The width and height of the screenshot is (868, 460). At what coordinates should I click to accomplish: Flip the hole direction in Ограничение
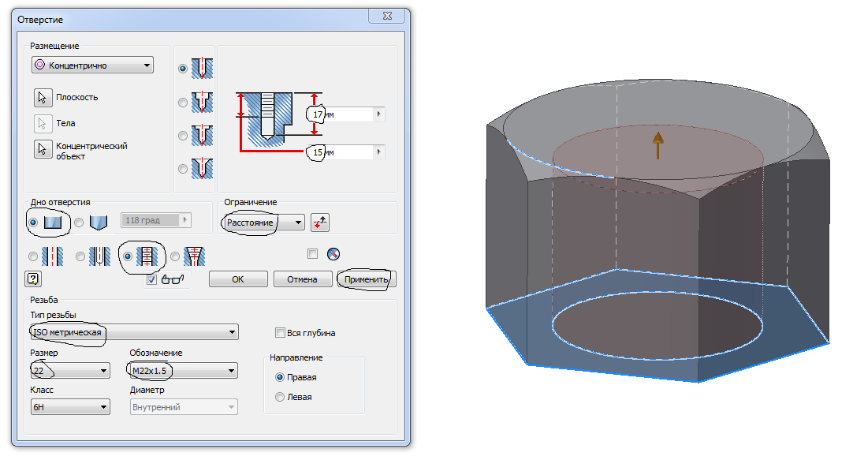tap(319, 223)
